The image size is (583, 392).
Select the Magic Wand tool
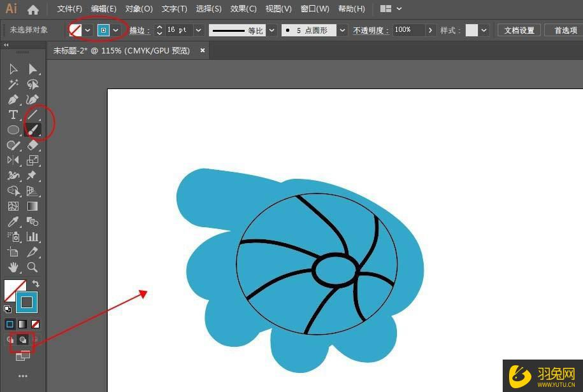point(13,84)
